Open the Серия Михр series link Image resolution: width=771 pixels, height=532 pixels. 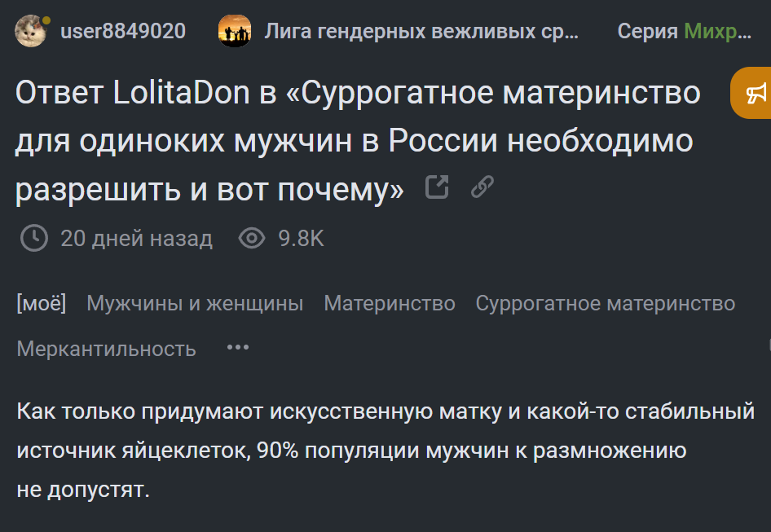pyautogui.click(x=684, y=32)
